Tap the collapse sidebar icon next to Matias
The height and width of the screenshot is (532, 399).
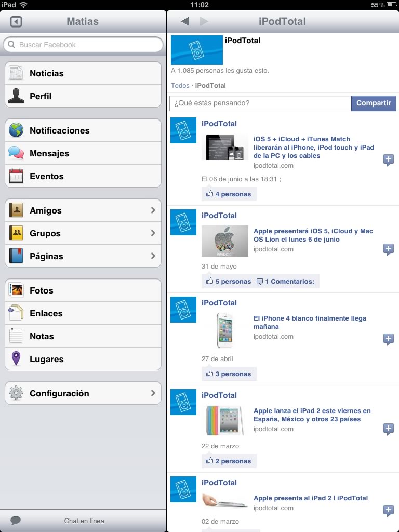click(16, 22)
